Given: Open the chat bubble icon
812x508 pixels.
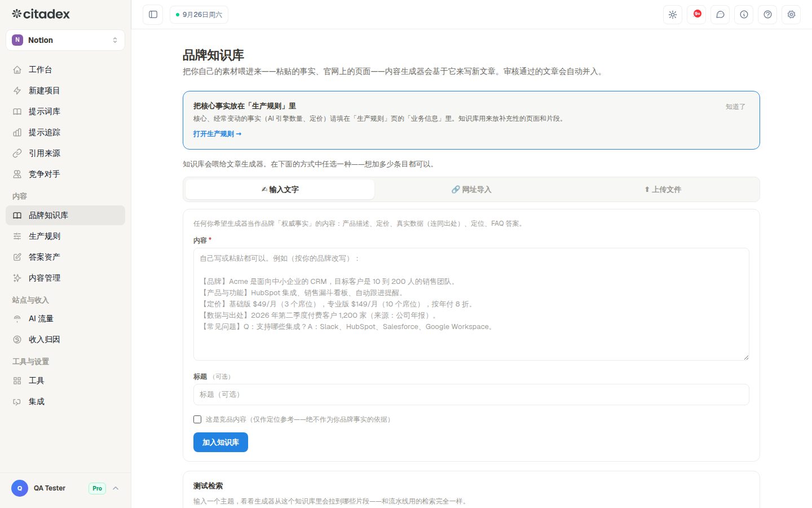Looking at the screenshot, I should click(720, 15).
